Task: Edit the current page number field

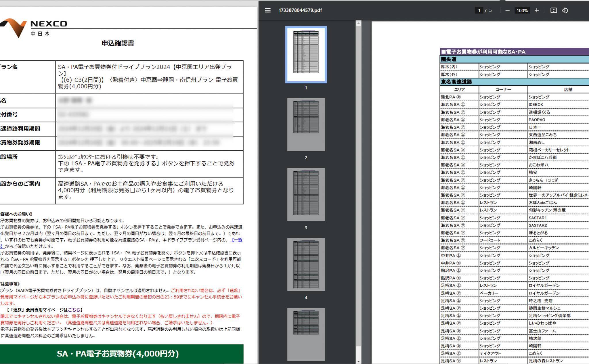Action: [x=479, y=10]
